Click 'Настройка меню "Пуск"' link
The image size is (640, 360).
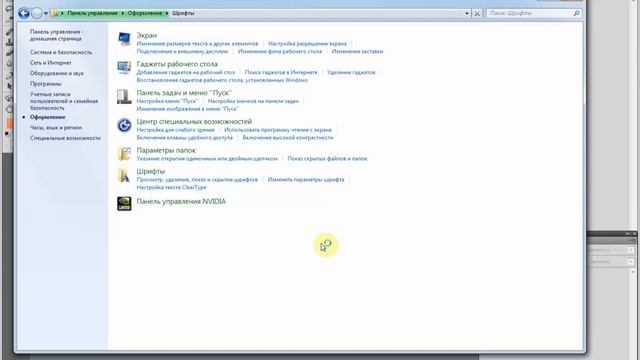[167, 101]
